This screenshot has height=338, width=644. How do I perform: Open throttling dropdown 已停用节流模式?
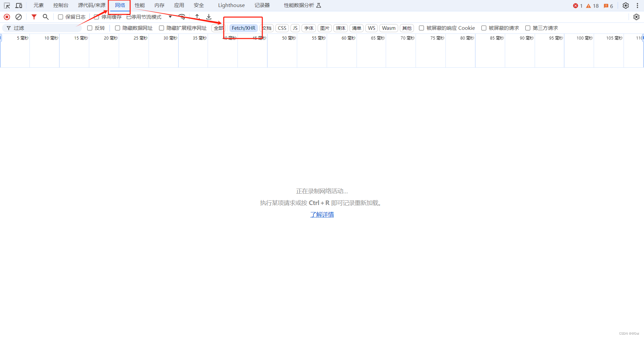pos(149,17)
